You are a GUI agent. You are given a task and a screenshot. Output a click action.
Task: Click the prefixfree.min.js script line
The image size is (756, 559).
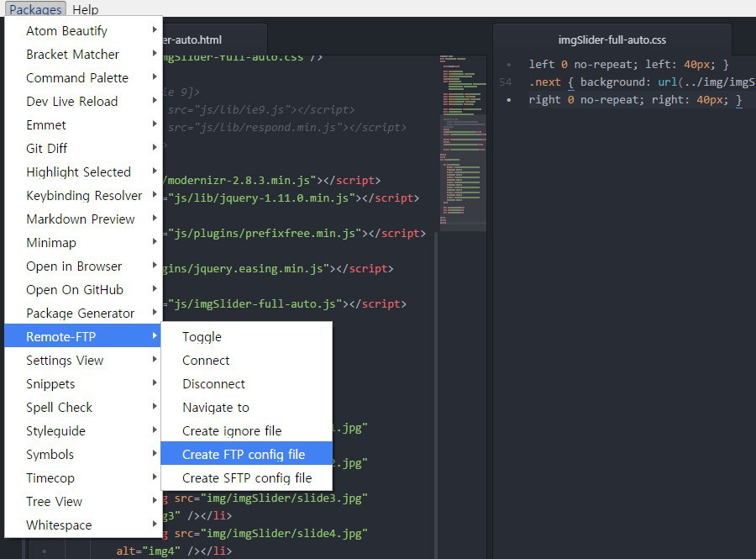click(295, 234)
